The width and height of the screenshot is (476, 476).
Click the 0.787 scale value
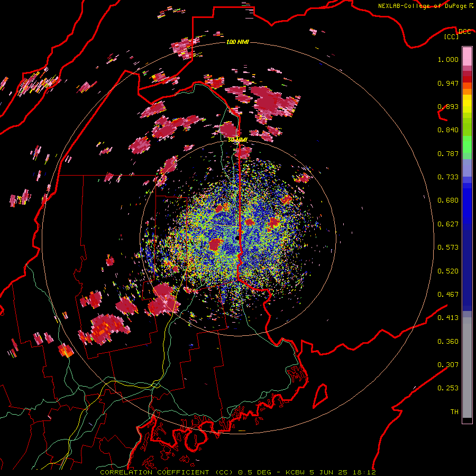tap(448, 153)
